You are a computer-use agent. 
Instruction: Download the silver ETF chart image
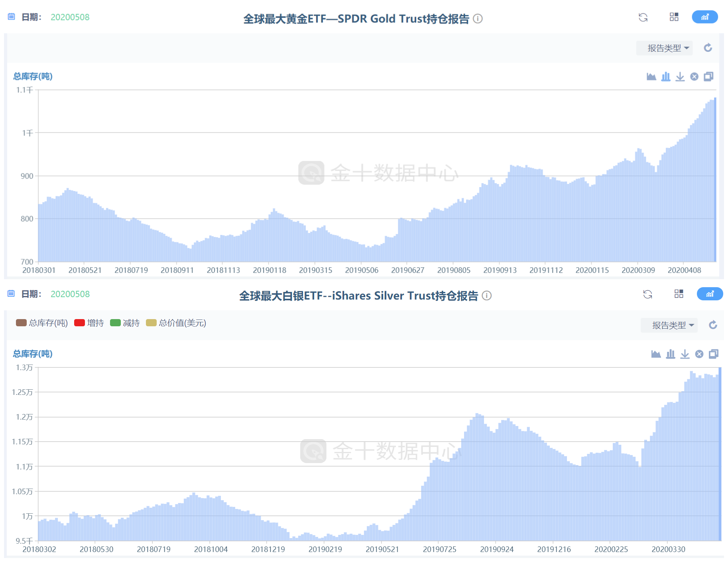click(685, 354)
